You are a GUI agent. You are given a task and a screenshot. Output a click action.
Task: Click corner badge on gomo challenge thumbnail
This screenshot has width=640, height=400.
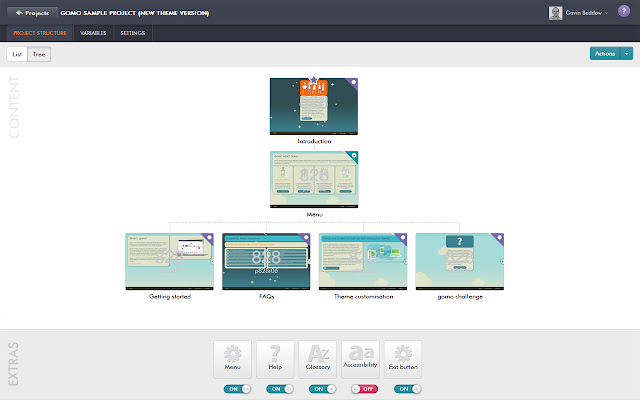[x=498, y=238]
